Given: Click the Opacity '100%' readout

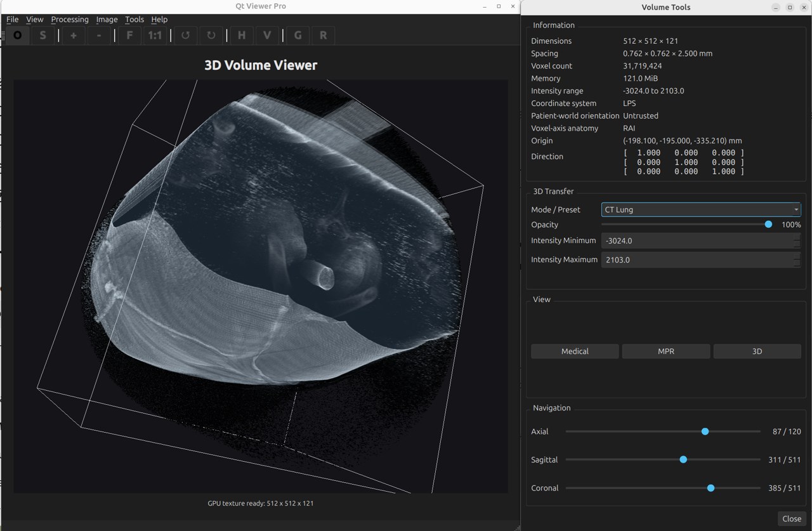Looking at the screenshot, I should (x=791, y=225).
